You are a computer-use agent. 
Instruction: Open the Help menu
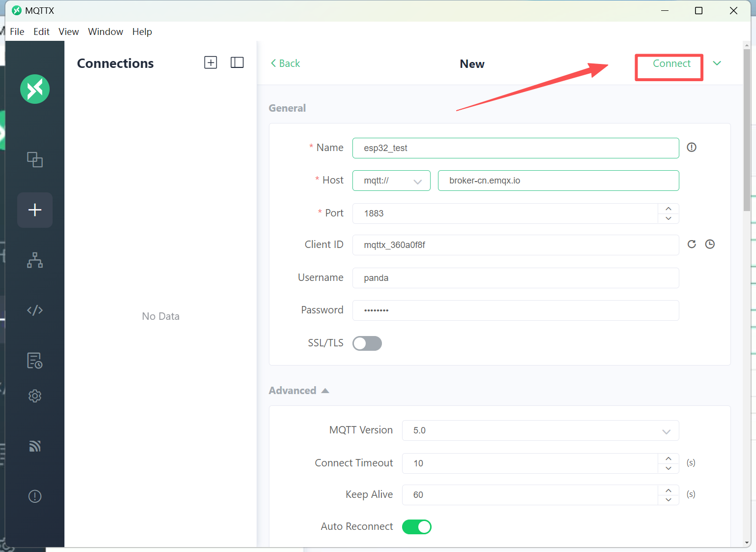142,31
